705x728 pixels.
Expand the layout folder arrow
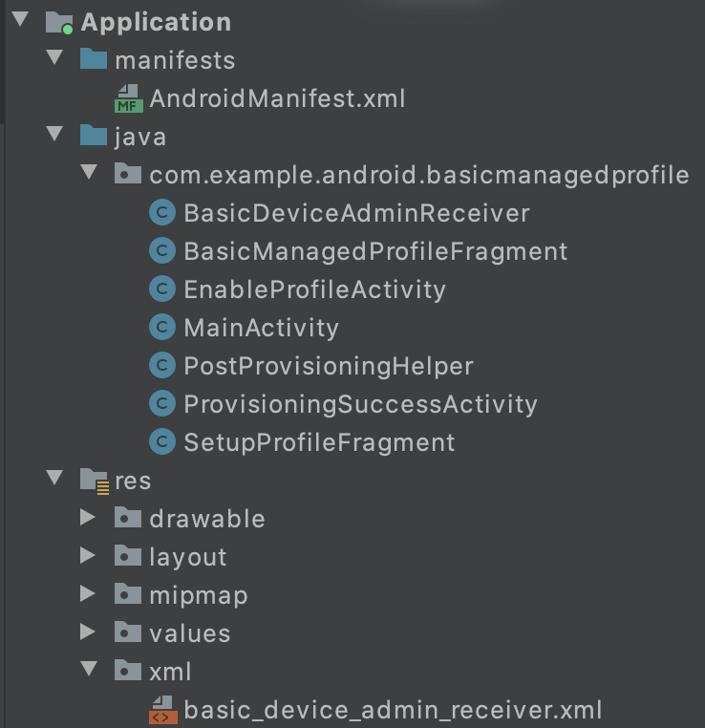(x=87, y=556)
